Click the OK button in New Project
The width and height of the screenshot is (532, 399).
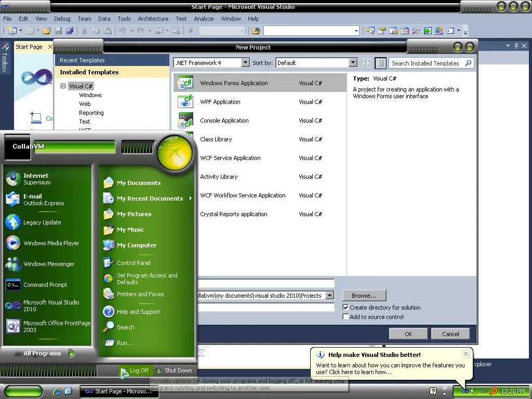coord(408,334)
